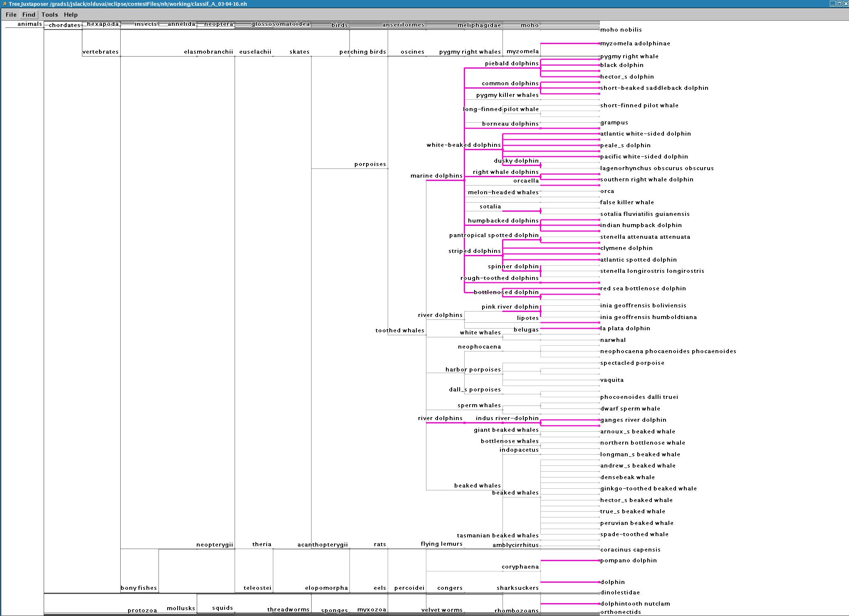The height and width of the screenshot is (616, 849).
Task: Select the 'beaked whales' node near toothed whales
Action: [x=478, y=486]
